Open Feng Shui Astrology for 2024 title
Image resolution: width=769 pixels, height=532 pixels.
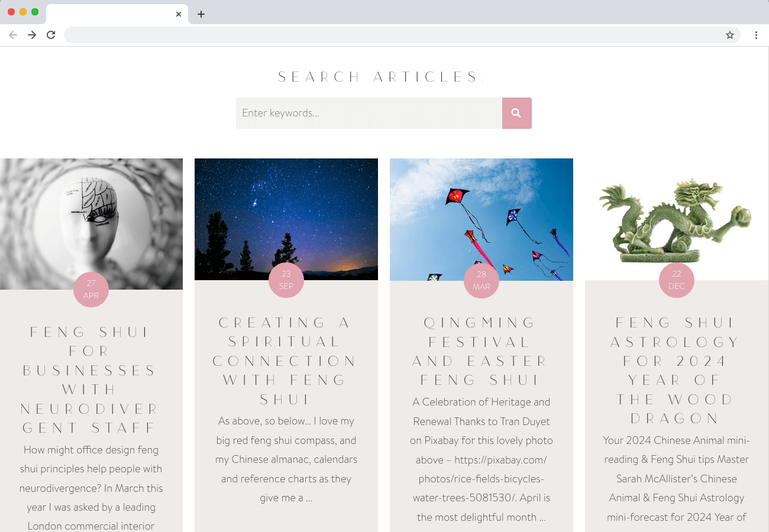point(677,371)
